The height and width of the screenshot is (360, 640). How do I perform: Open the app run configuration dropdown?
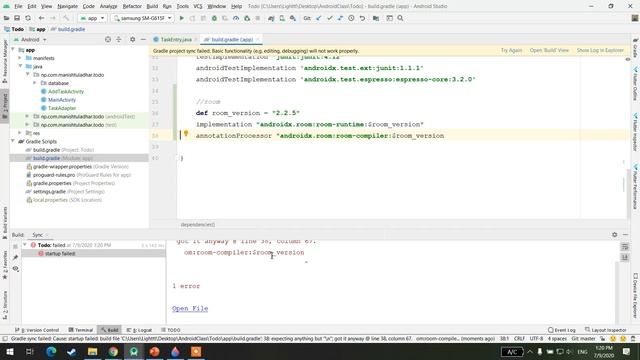[92, 18]
